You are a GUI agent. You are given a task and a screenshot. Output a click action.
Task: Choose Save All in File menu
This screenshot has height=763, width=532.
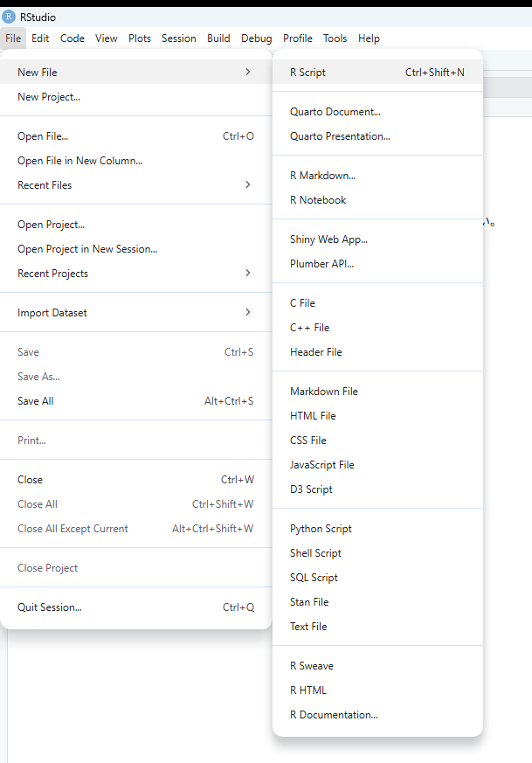point(36,401)
